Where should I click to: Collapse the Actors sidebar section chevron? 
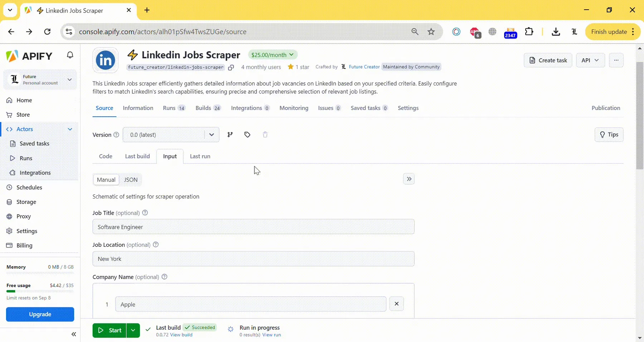70,129
